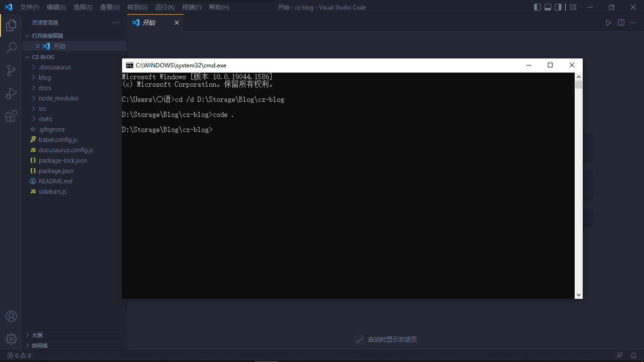Image resolution: width=644 pixels, height=362 pixels.
Task: Close the 开始 tab
Action: pos(177,23)
